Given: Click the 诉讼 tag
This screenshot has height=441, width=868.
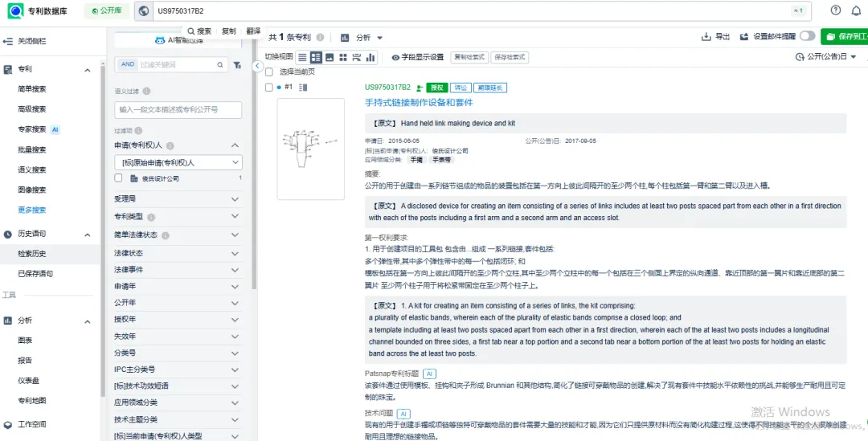Looking at the screenshot, I should [x=460, y=88].
